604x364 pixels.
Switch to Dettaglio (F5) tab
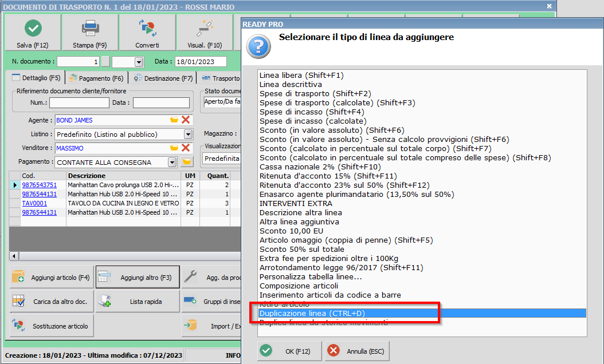(x=37, y=78)
